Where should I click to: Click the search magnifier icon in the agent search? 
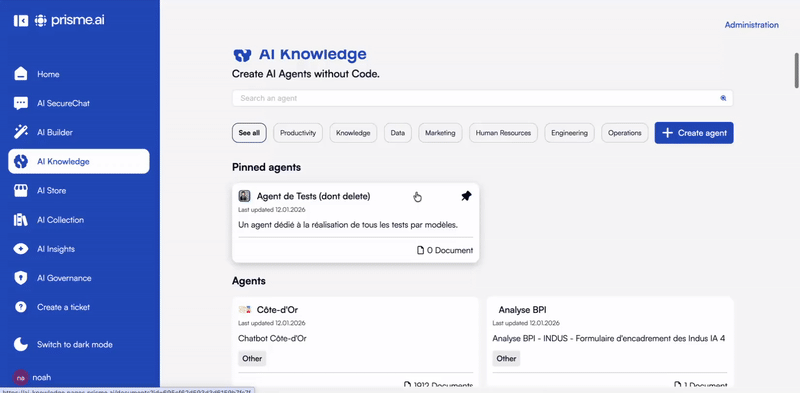point(723,98)
